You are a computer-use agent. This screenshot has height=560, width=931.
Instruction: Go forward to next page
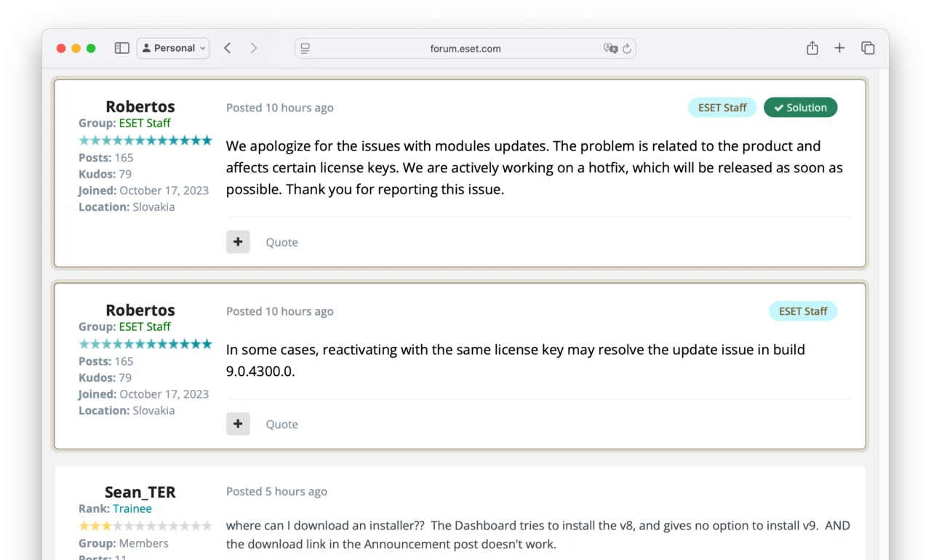pyautogui.click(x=253, y=48)
